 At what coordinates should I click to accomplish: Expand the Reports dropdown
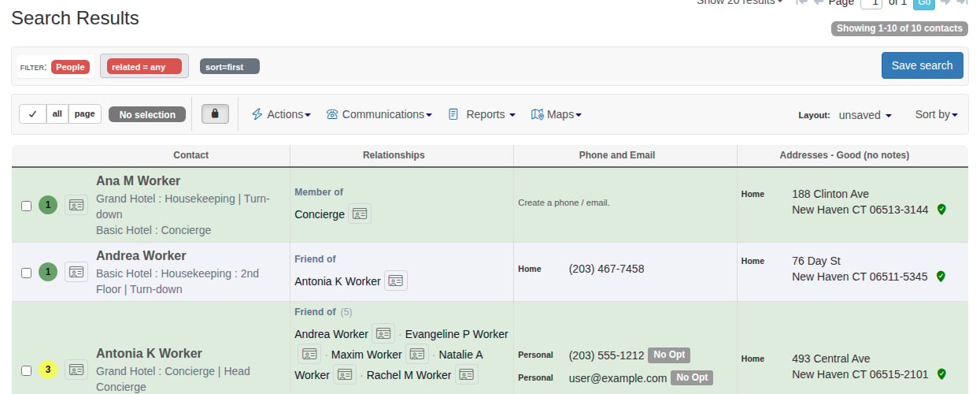pos(482,114)
